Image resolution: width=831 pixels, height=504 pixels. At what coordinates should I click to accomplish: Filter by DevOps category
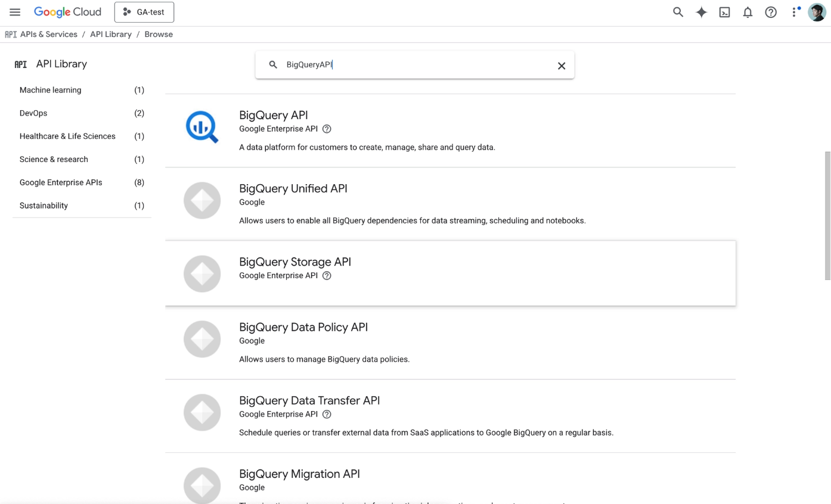click(82, 113)
